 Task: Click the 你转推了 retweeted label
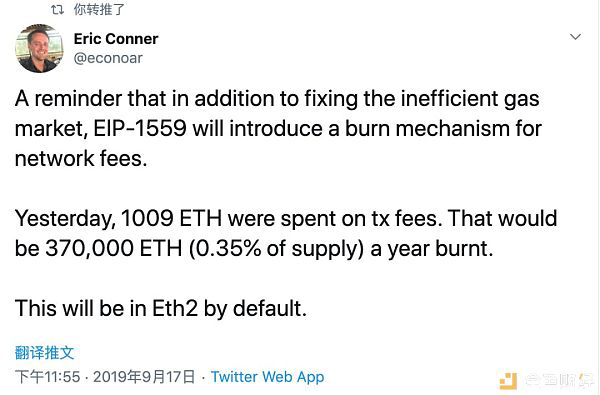coord(99,10)
